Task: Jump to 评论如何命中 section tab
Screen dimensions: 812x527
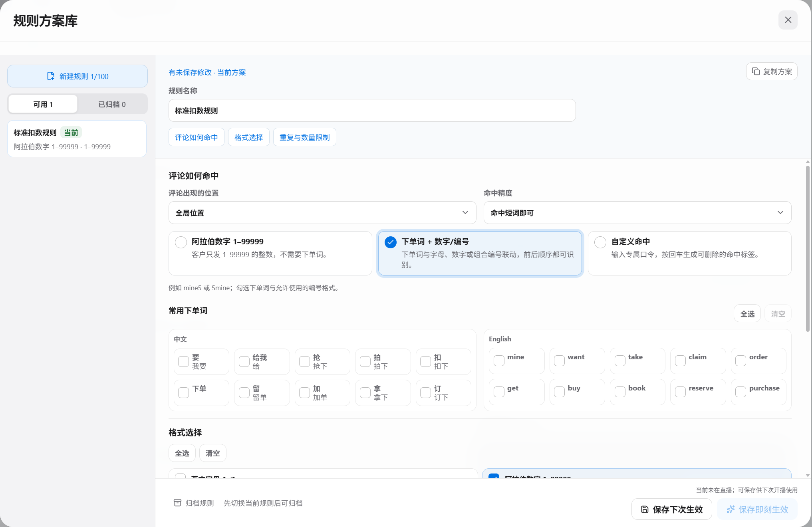Action: 196,137
